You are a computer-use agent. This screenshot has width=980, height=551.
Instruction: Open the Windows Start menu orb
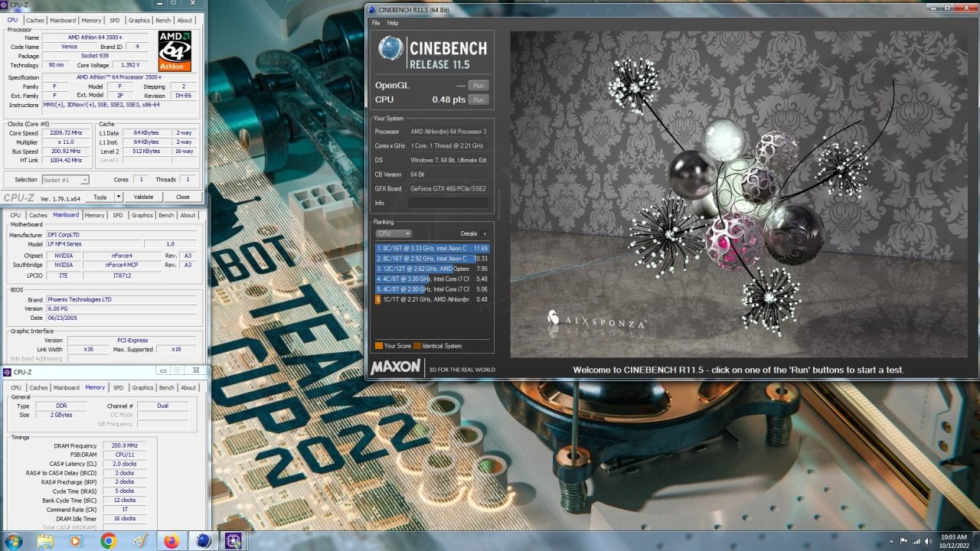point(13,541)
